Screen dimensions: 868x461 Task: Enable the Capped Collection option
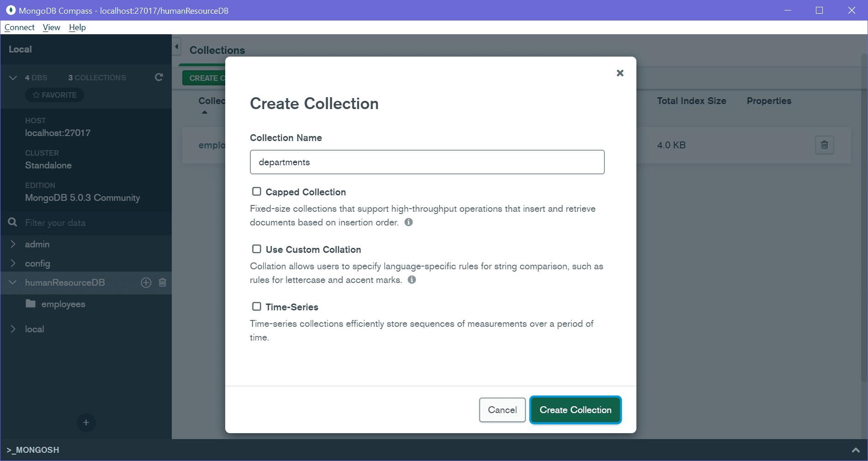[x=256, y=192]
